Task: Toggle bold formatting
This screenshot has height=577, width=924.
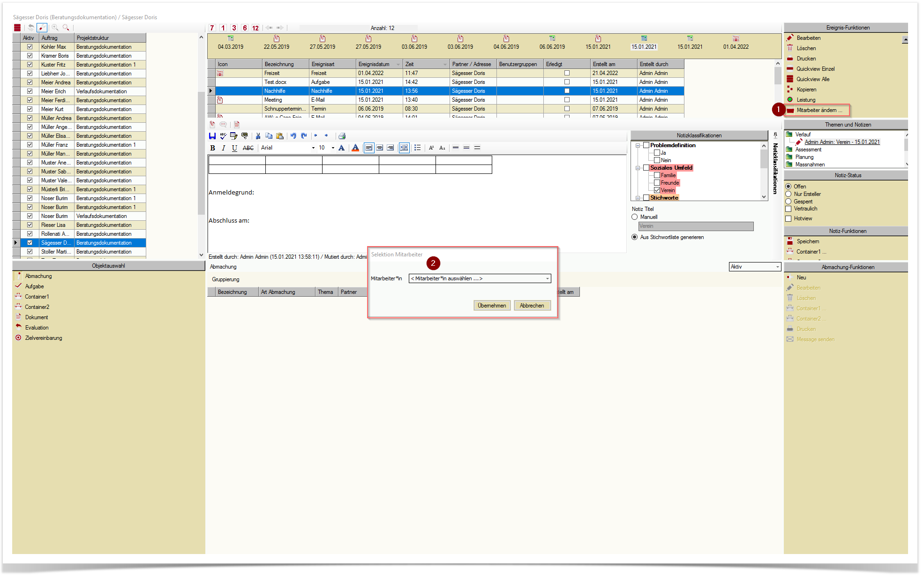Action: 212,148
